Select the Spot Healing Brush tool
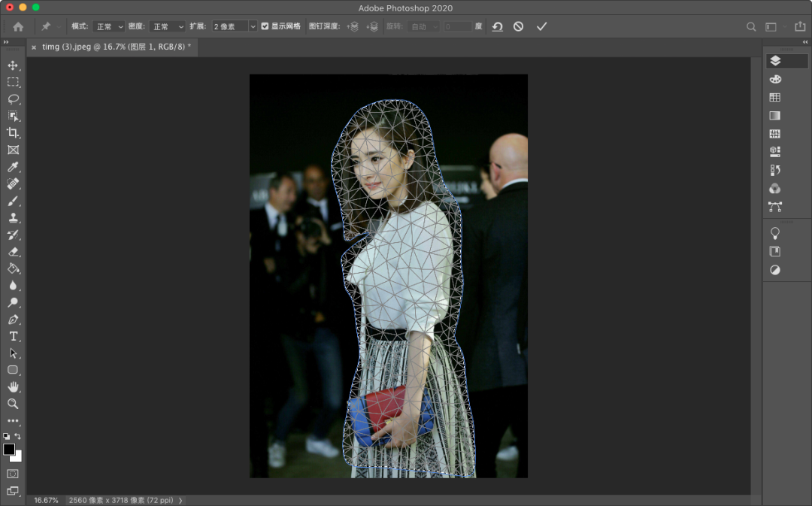 pos(13,184)
